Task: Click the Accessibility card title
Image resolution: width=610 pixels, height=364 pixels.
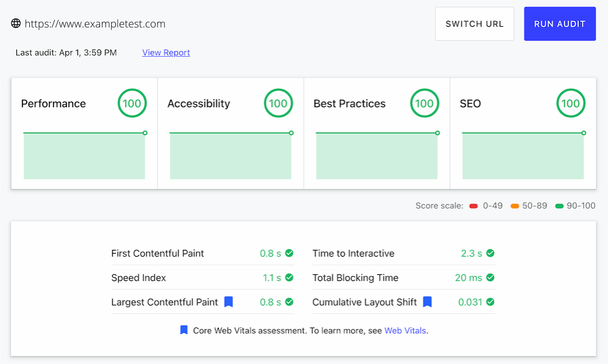Action: (199, 104)
